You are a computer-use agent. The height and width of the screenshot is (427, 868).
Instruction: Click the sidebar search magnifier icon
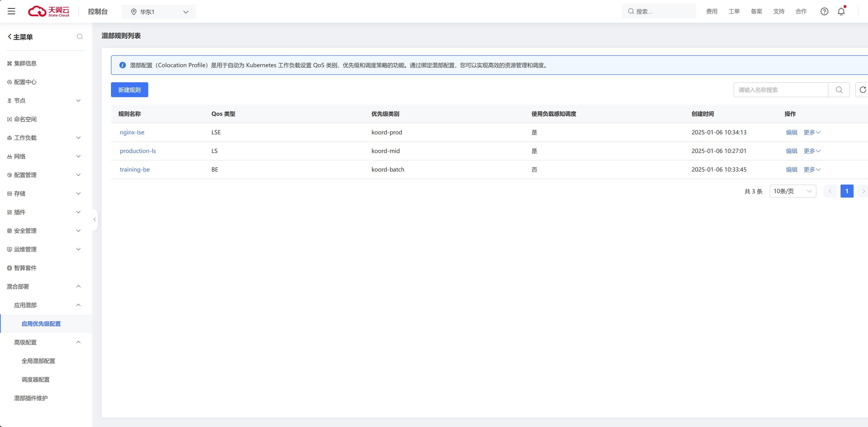click(80, 36)
